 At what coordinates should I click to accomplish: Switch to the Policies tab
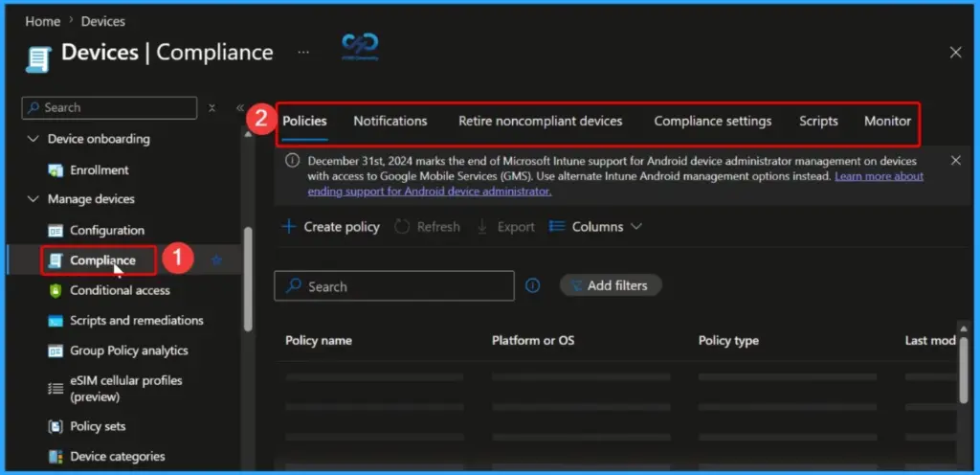[304, 122]
